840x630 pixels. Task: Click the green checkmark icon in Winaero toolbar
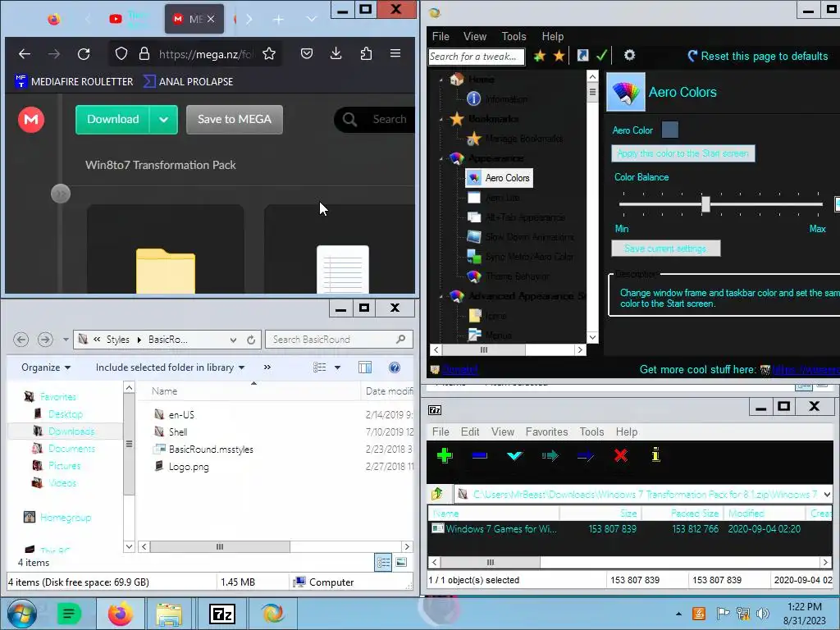(601, 55)
